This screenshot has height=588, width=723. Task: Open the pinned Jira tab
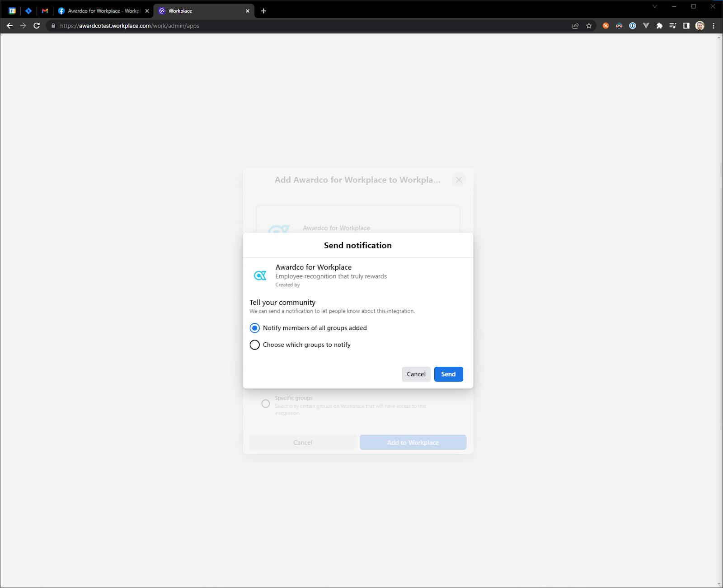(x=28, y=11)
